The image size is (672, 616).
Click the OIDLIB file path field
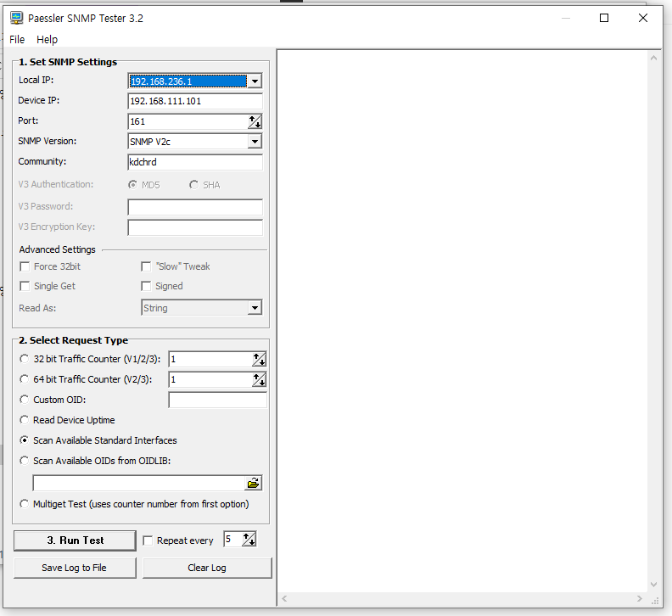[x=139, y=483]
